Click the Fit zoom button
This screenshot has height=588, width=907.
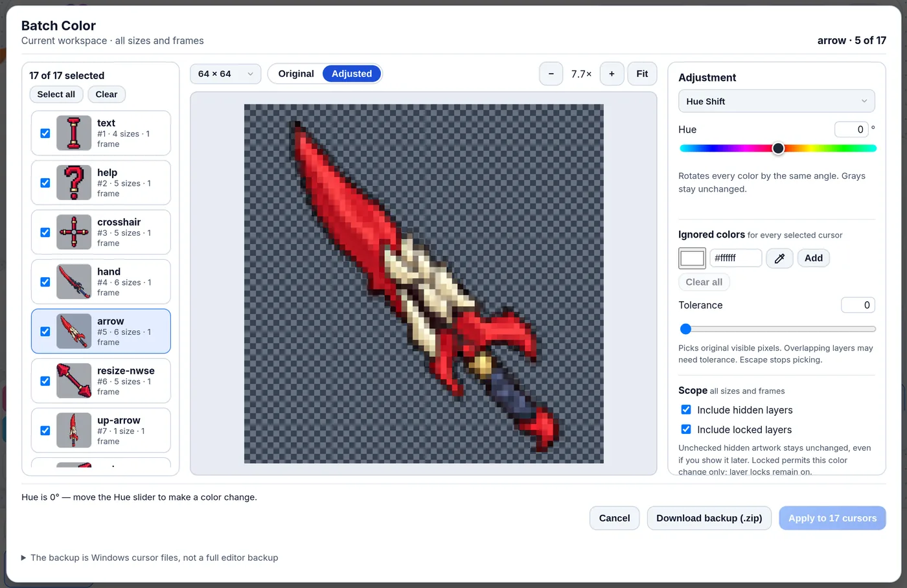[642, 74]
